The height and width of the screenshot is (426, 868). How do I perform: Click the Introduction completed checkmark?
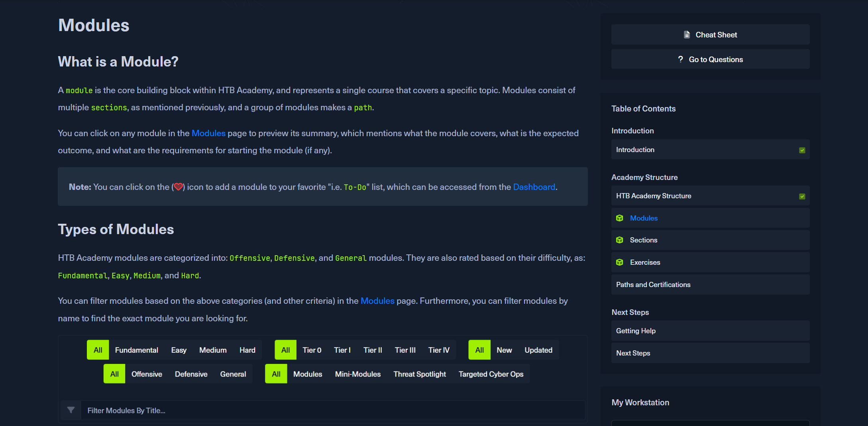pos(802,150)
